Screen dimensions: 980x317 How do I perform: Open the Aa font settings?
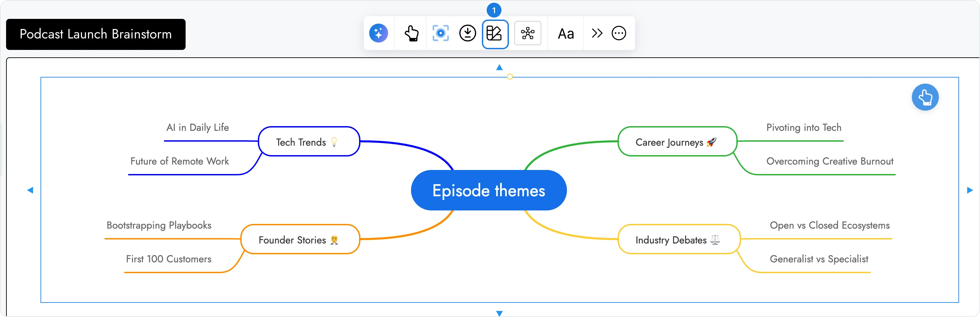tap(566, 34)
